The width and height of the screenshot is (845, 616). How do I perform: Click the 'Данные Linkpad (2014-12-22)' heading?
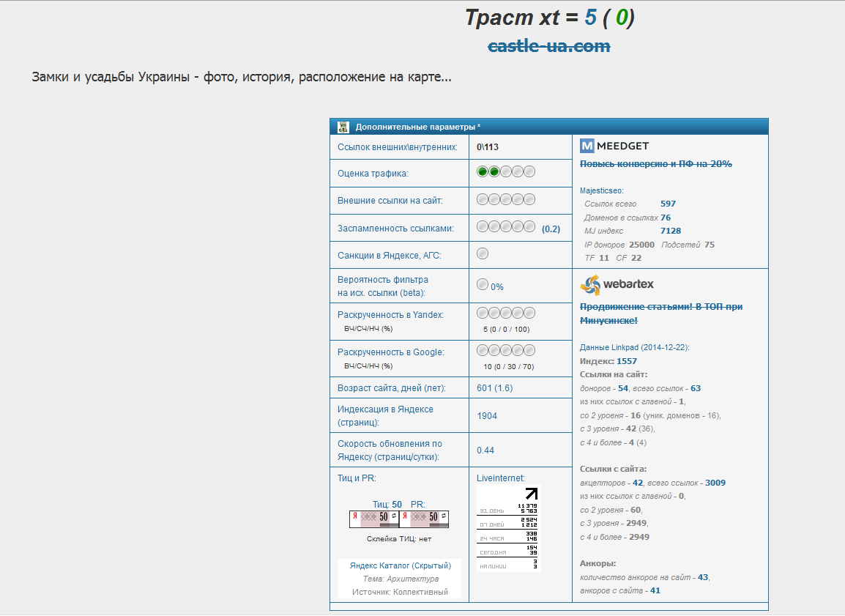(x=635, y=348)
